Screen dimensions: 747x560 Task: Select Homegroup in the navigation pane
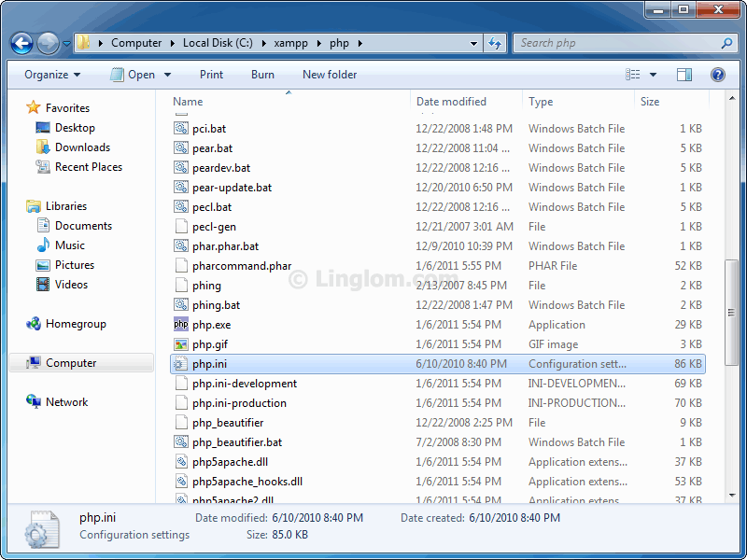66,324
